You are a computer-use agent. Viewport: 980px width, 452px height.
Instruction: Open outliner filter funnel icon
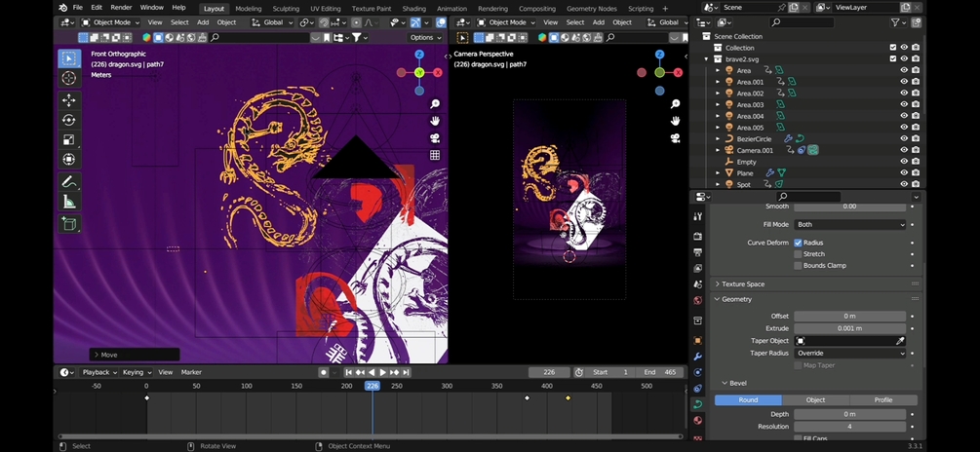point(896,22)
